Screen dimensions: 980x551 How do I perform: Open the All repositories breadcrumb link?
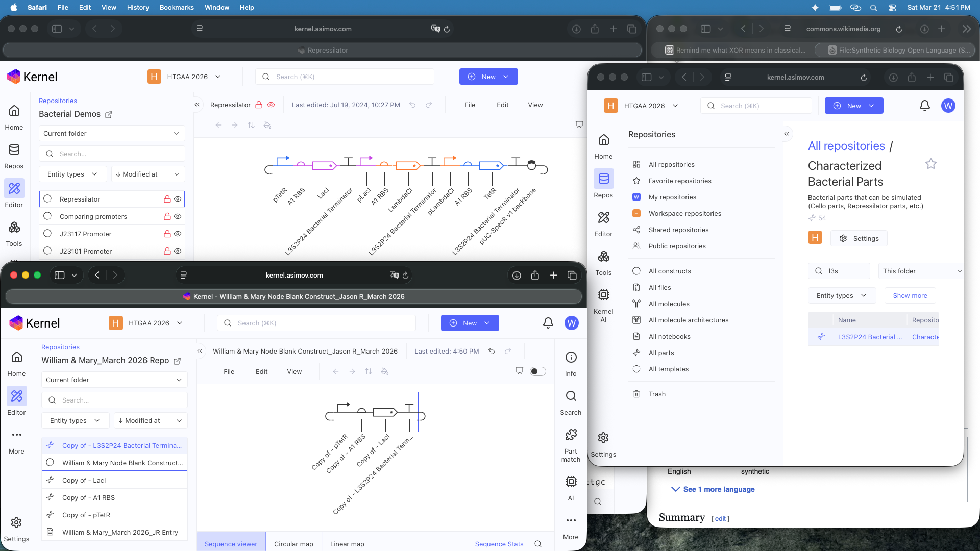tap(846, 146)
